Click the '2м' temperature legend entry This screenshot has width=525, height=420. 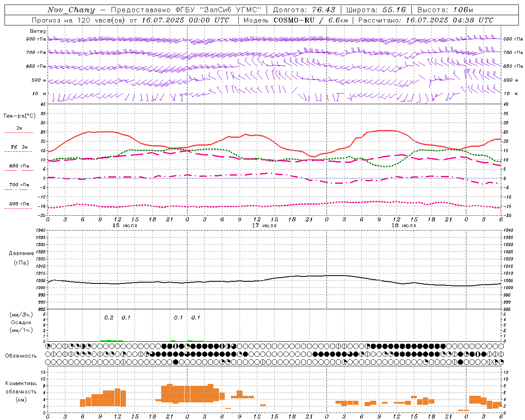19,128
